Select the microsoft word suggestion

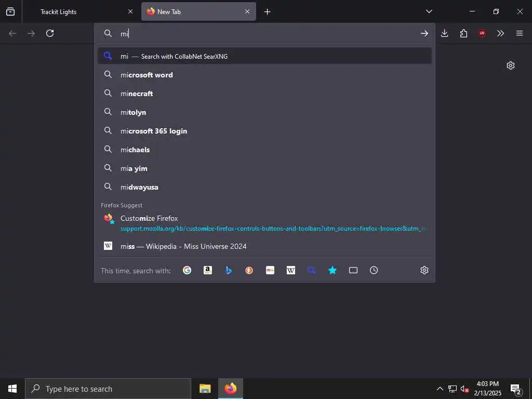pos(264,75)
